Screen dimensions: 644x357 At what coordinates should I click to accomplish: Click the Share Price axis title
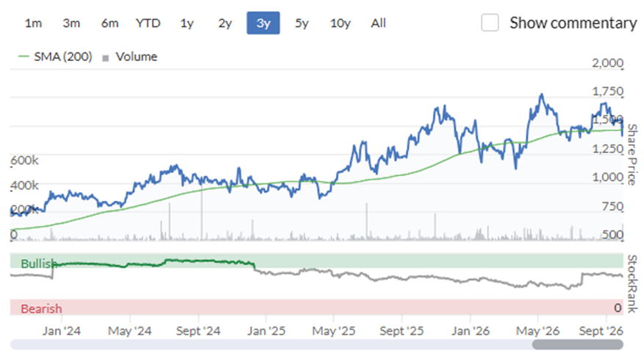[x=632, y=155]
